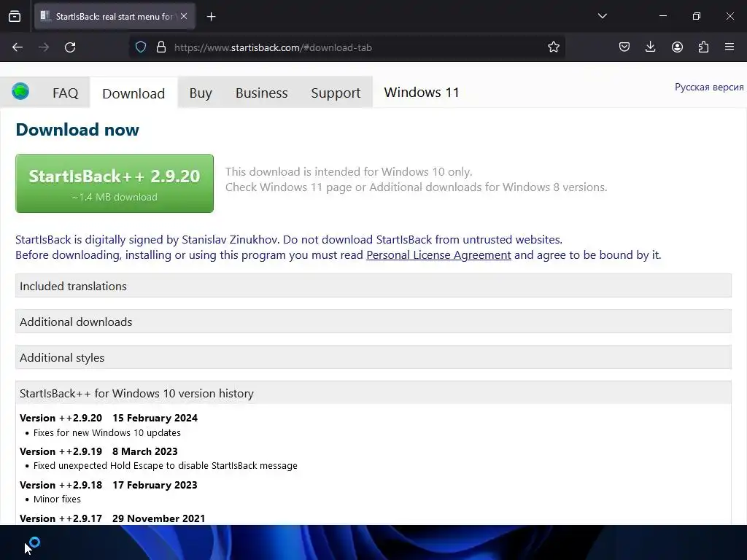Click the forward navigation arrow

point(44,47)
